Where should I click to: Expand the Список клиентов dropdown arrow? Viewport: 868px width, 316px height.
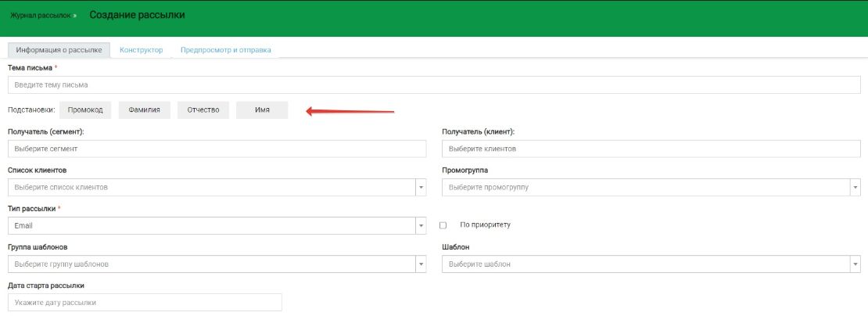[x=421, y=188]
